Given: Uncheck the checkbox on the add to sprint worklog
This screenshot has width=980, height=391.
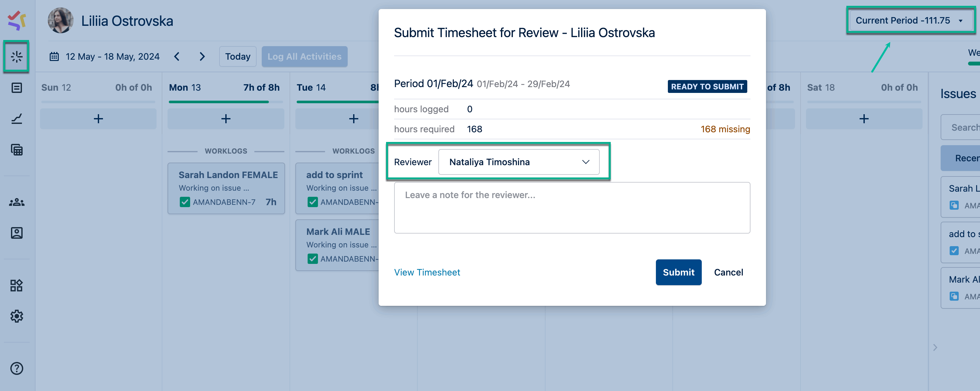Looking at the screenshot, I should pos(313,202).
